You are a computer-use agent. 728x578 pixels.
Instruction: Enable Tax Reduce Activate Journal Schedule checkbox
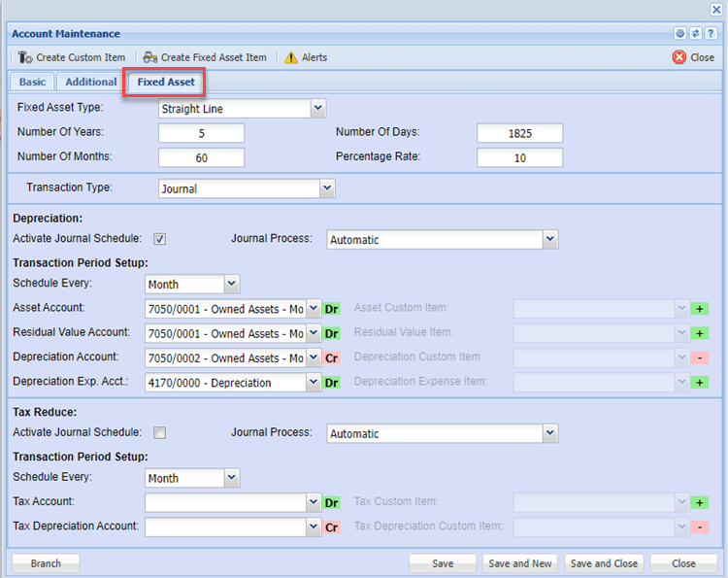click(160, 433)
